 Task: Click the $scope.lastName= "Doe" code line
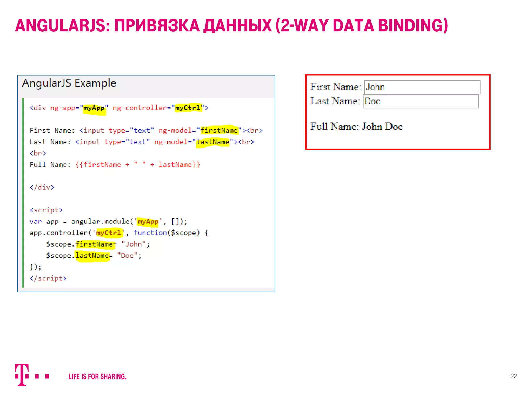[94, 256]
